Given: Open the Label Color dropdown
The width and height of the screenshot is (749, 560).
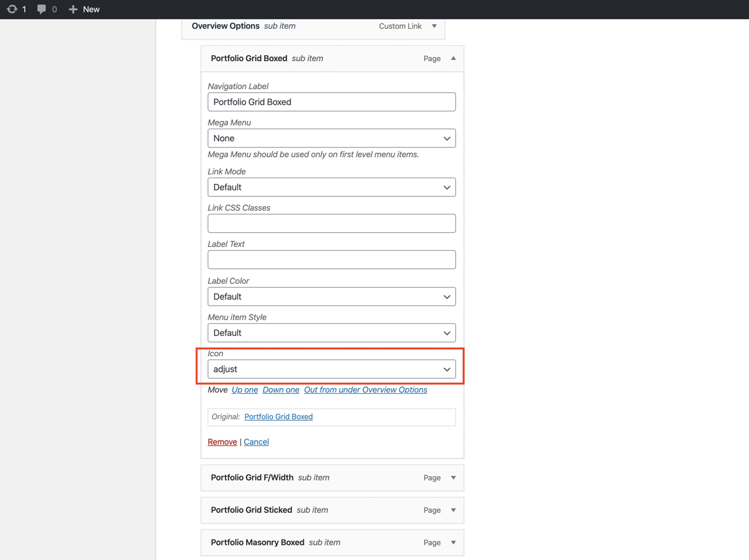Looking at the screenshot, I should point(331,297).
